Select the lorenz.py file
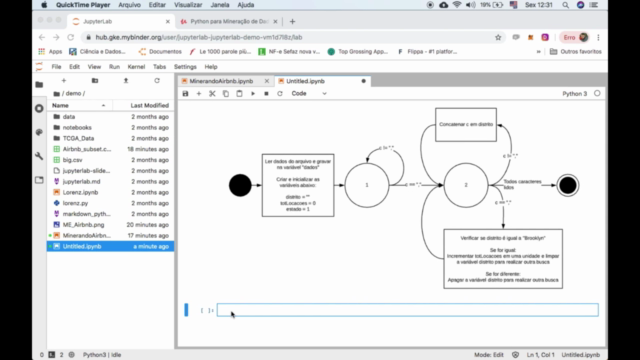Image resolution: width=640 pixels, height=360 pixels. tap(110, 203)
